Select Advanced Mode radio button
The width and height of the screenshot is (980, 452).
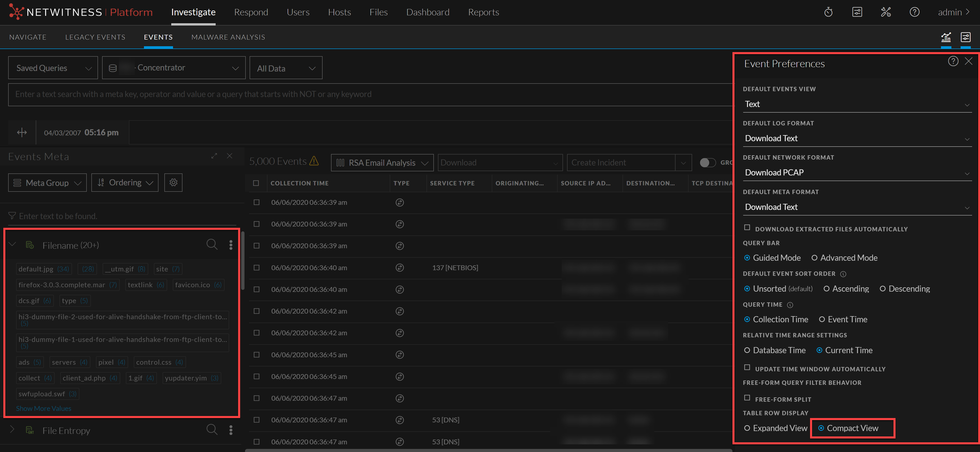click(815, 258)
